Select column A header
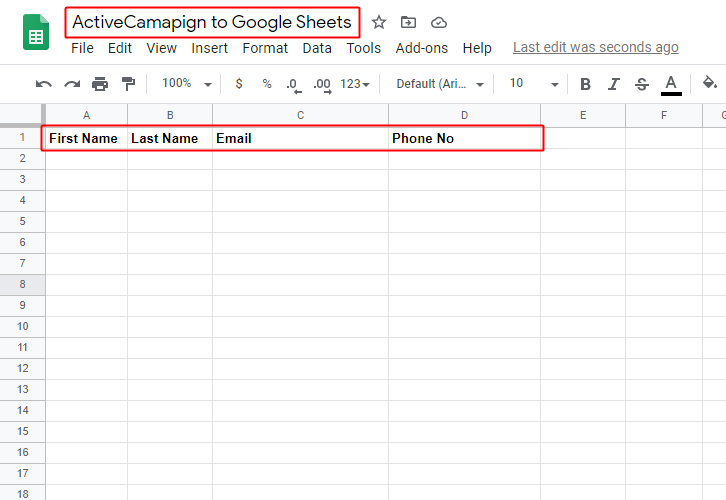Viewport: 726px width, 500px height. coord(87,115)
